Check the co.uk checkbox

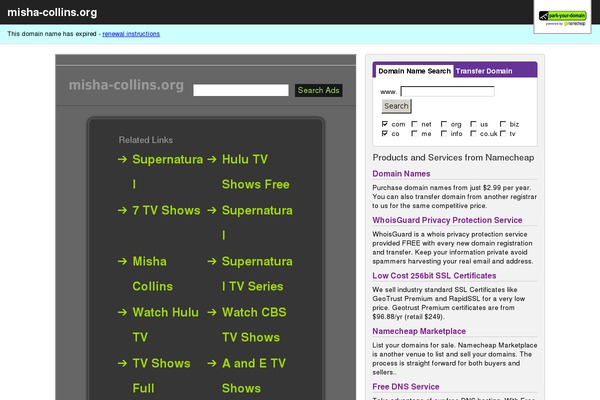click(x=473, y=133)
